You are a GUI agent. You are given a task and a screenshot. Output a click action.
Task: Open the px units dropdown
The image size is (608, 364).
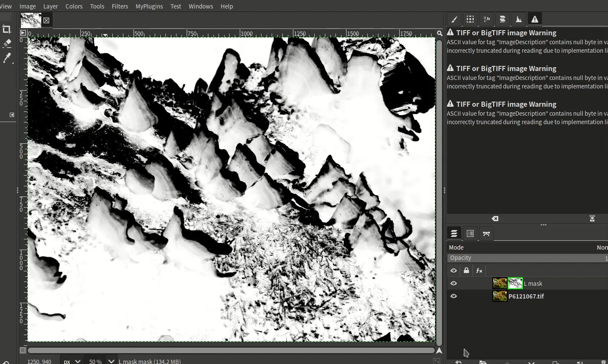[72, 361]
